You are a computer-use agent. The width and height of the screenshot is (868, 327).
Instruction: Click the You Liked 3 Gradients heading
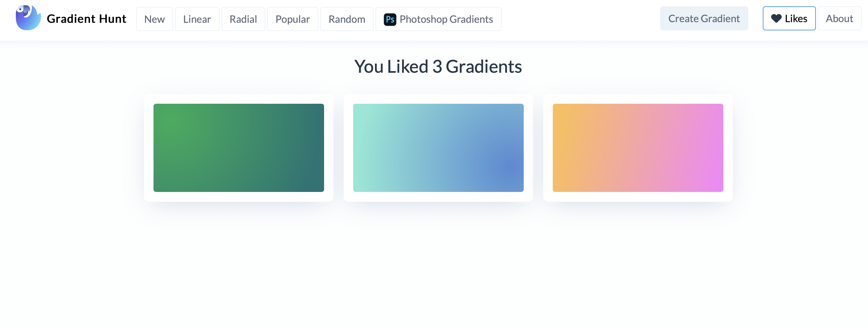pos(438,66)
